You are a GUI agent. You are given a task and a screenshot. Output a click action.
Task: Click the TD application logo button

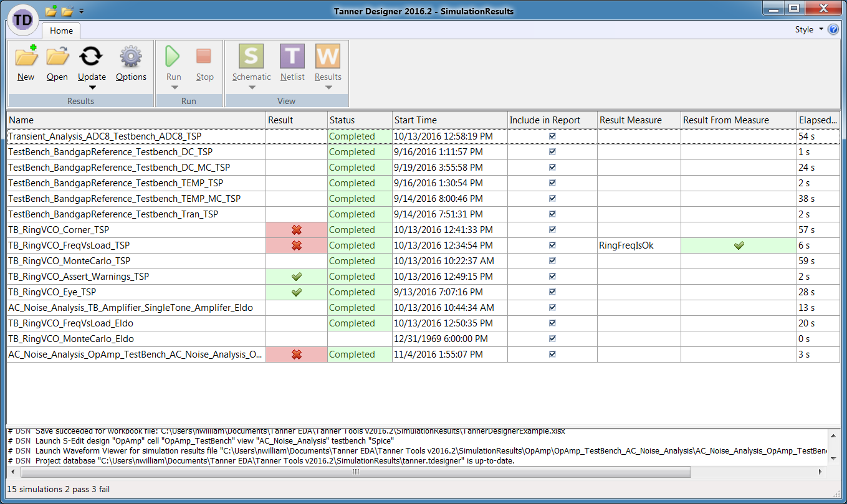coord(23,20)
